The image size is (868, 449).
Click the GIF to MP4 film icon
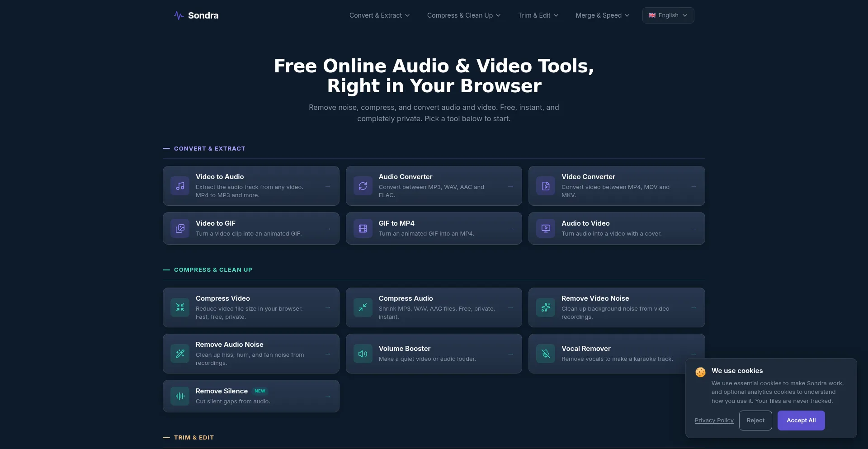(363, 228)
